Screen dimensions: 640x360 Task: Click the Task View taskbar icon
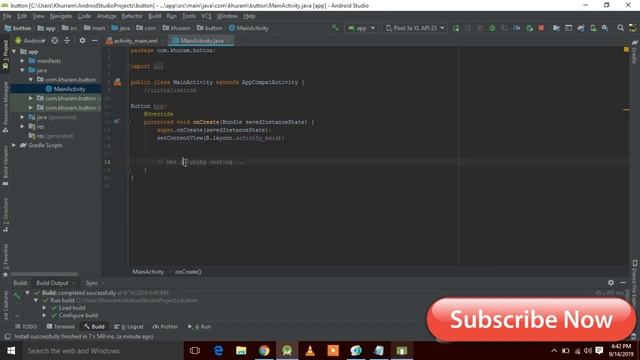coord(195,351)
